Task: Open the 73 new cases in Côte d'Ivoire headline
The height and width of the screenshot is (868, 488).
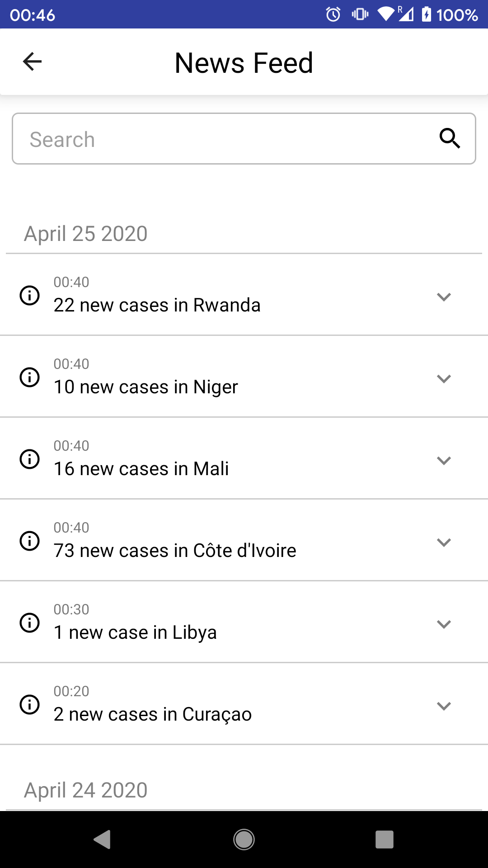Action: click(175, 551)
